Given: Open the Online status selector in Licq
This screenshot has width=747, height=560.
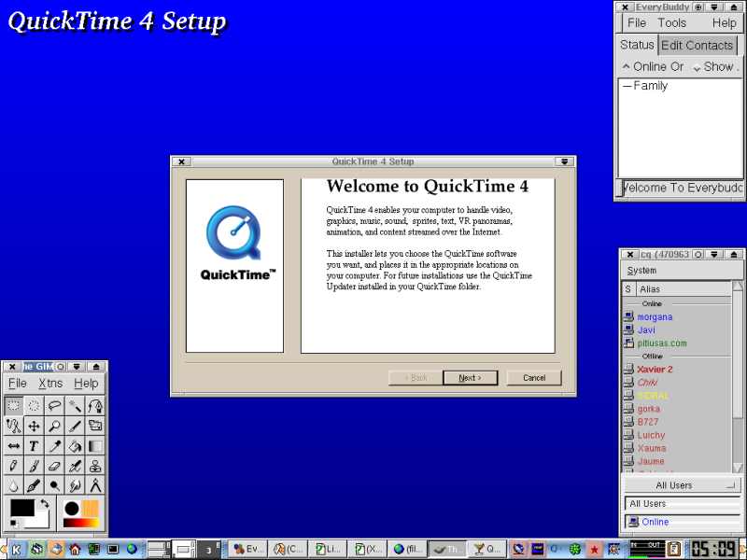Looking at the screenshot, I should coord(683,522).
